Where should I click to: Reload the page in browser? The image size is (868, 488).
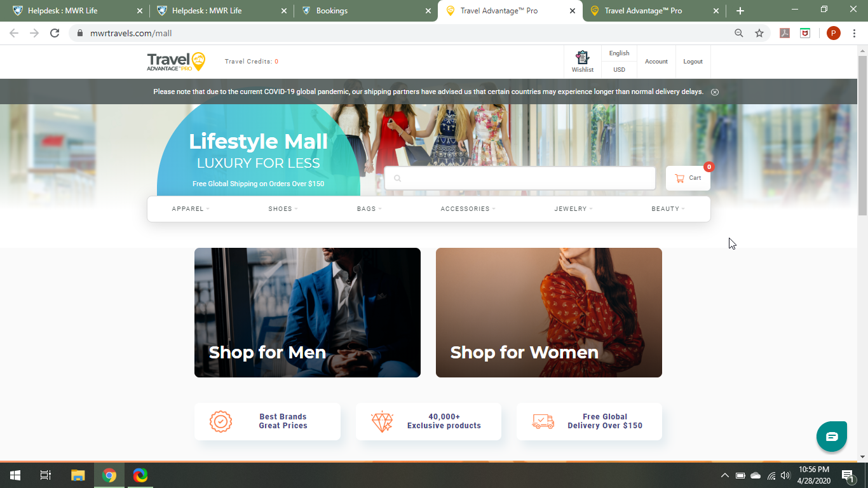(x=55, y=33)
